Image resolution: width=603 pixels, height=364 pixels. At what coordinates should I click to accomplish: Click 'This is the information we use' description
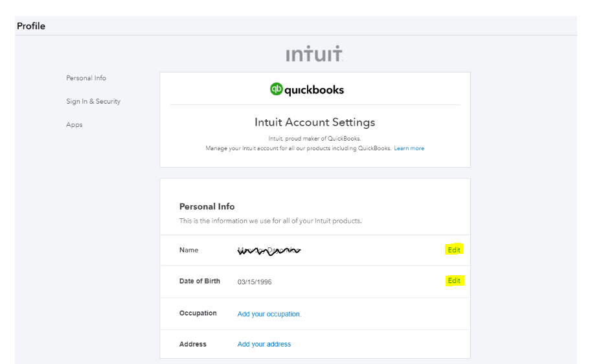coord(270,221)
